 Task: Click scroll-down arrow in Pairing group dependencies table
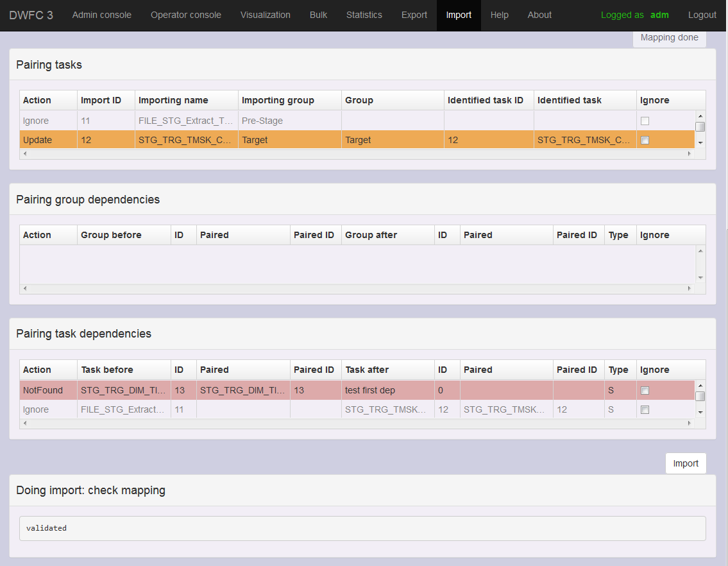(700, 278)
